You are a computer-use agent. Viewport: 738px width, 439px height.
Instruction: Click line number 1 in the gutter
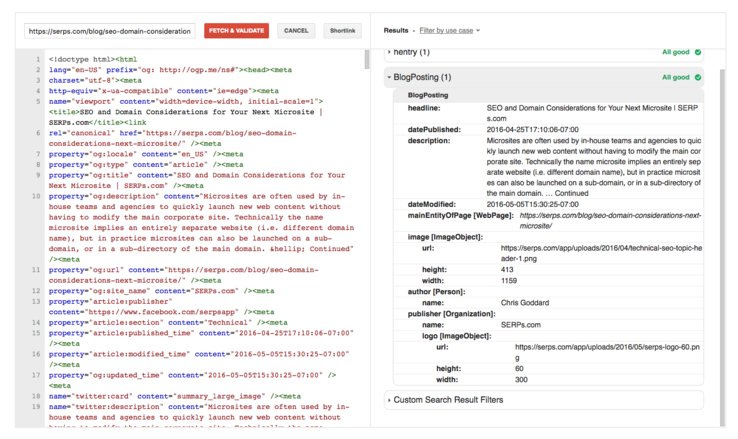point(38,59)
